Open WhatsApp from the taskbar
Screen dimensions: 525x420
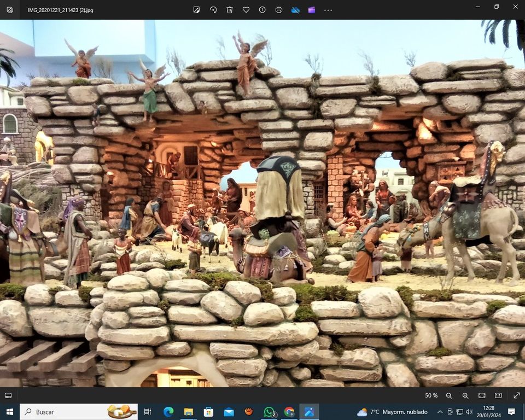(x=269, y=412)
